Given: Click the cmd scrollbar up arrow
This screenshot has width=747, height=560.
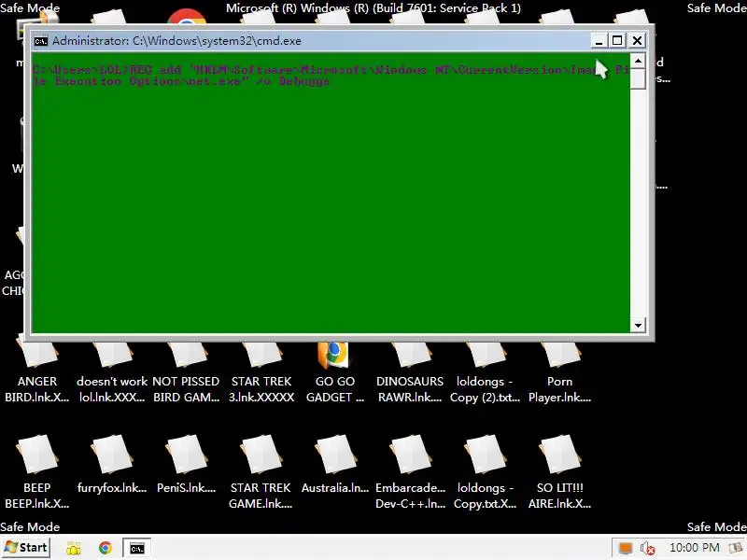Looking at the screenshot, I should 638,61.
